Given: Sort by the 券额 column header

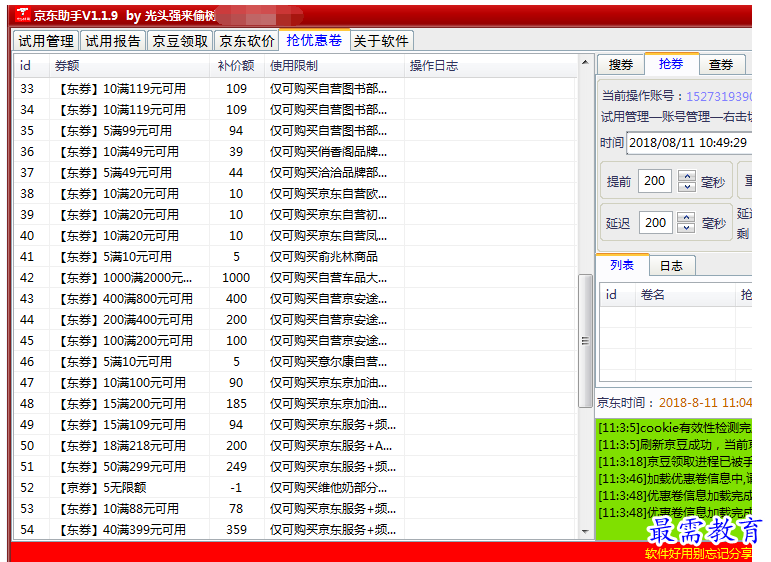Looking at the screenshot, I should [x=130, y=66].
